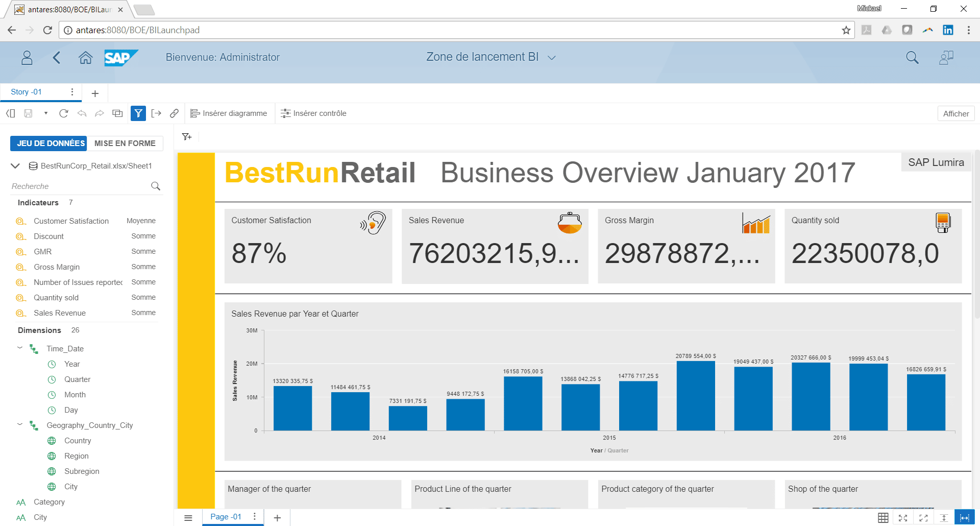
Task: Open the LinkedIn browser extension
Action: tap(948, 30)
